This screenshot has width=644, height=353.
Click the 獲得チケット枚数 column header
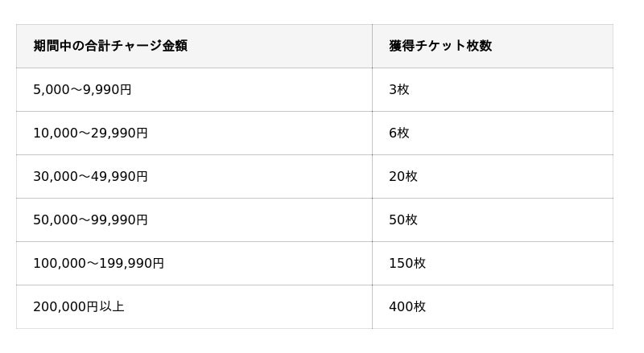[x=440, y=46]
